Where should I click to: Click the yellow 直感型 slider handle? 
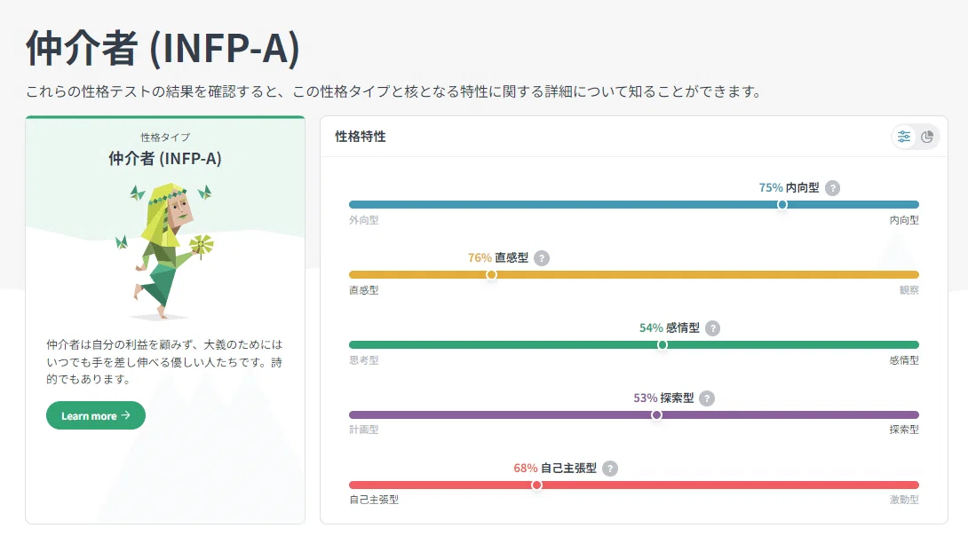[x=491, y=274]
